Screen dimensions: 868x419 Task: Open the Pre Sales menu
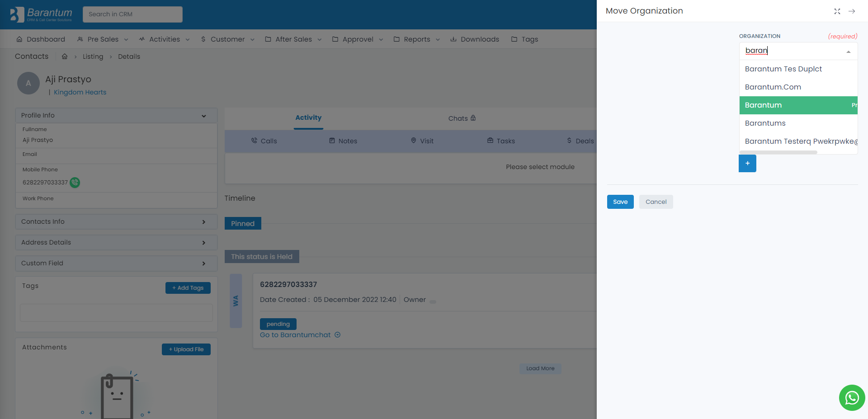coord(103,39)
